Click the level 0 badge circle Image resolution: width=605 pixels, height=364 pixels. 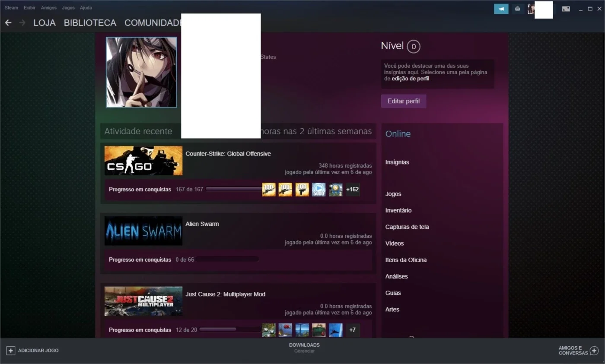414,46
